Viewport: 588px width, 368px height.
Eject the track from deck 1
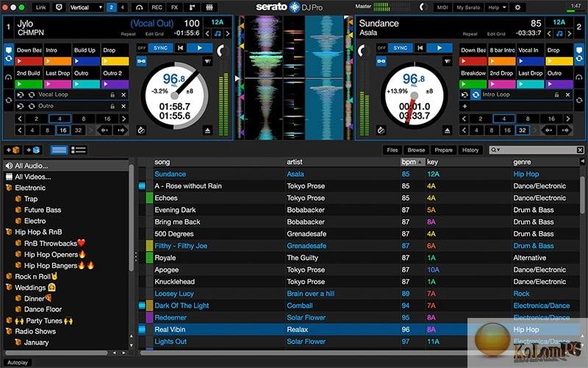pos(207,130)
